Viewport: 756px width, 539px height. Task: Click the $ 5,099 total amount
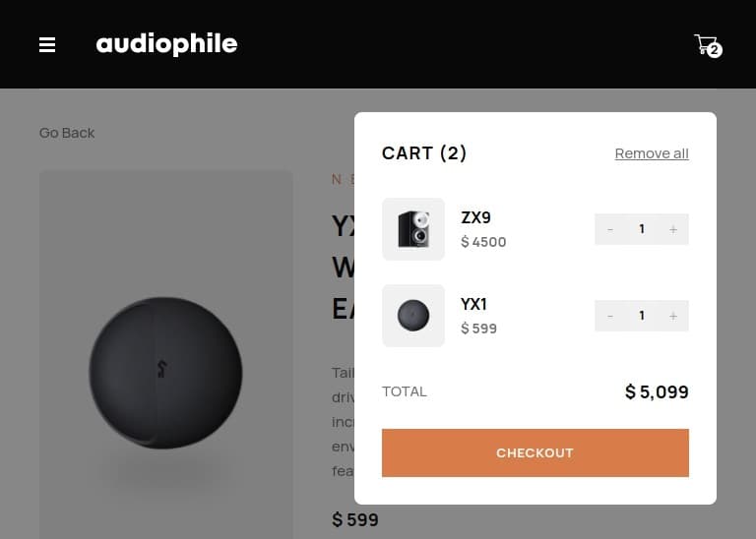(657, 392)
